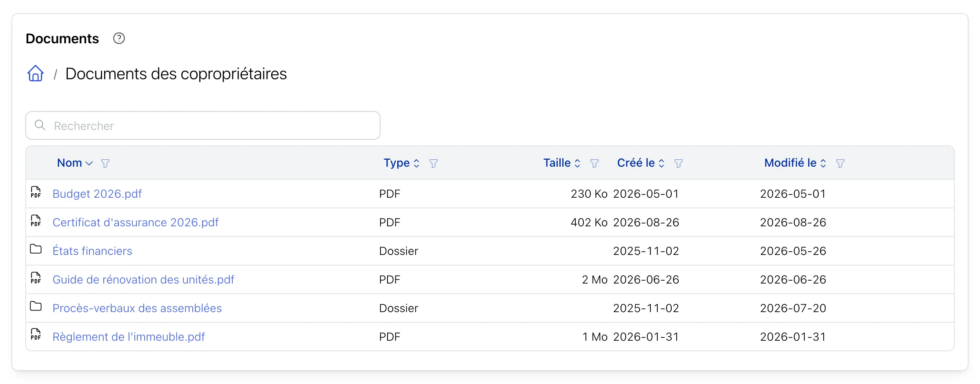Open Guide de rénovation des unités.pdf
980x384 pixels.
pos(143,279)
